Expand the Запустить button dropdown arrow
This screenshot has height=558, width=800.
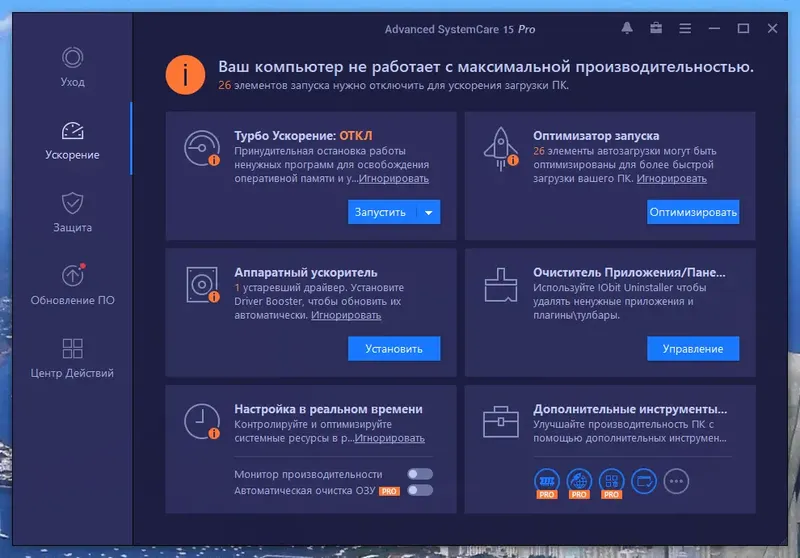pos(429,212)
